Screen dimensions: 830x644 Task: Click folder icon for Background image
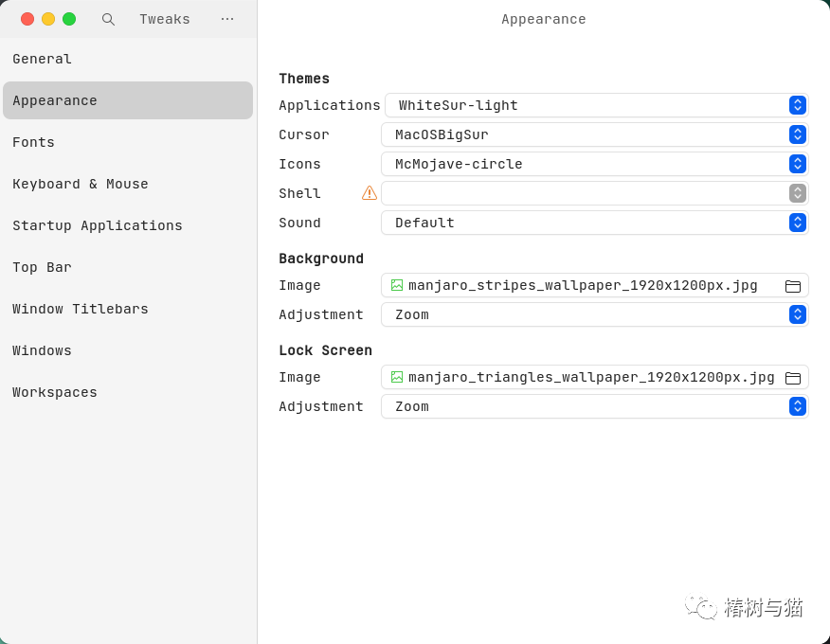tap(793, 286)
